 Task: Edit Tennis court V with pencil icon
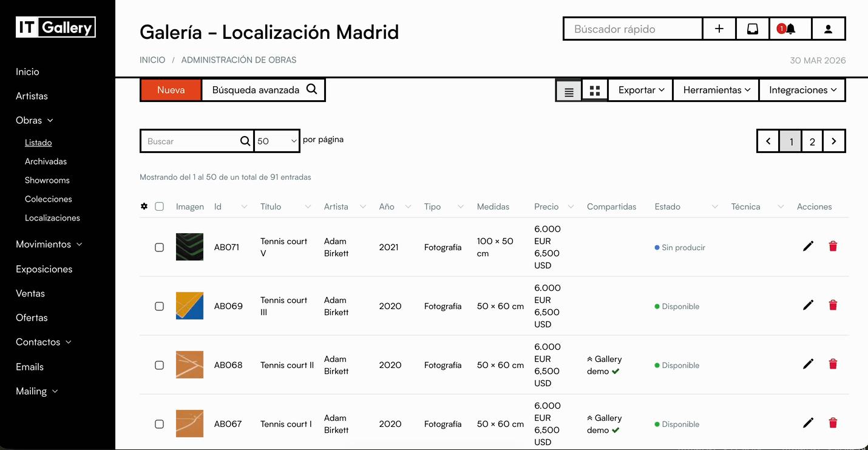[x=808, y=246]
